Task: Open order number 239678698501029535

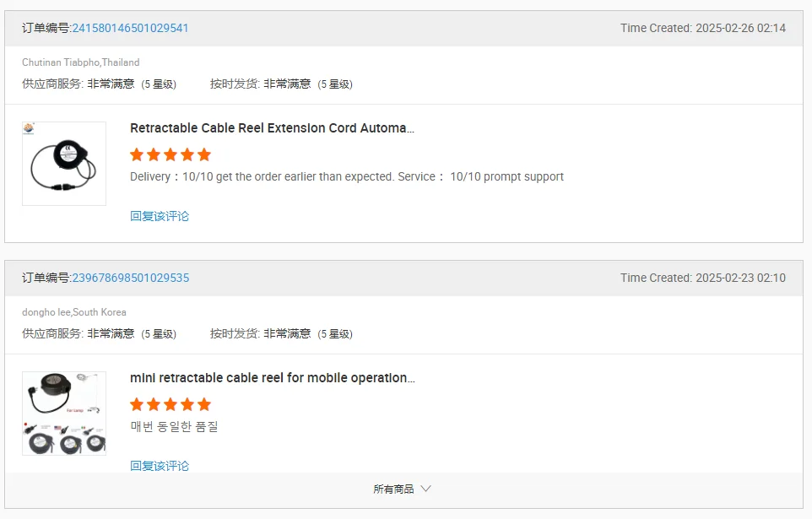Action: [x=131, y=278]
